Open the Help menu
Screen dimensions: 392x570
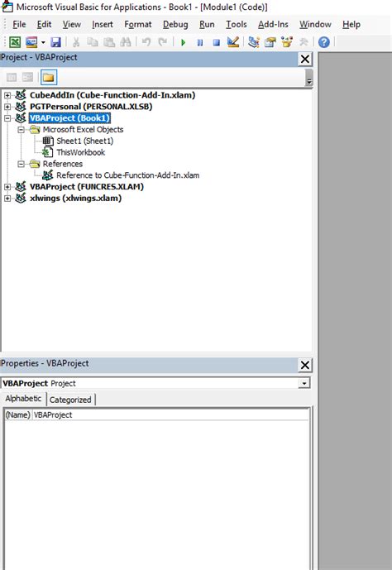pos(351,24)
